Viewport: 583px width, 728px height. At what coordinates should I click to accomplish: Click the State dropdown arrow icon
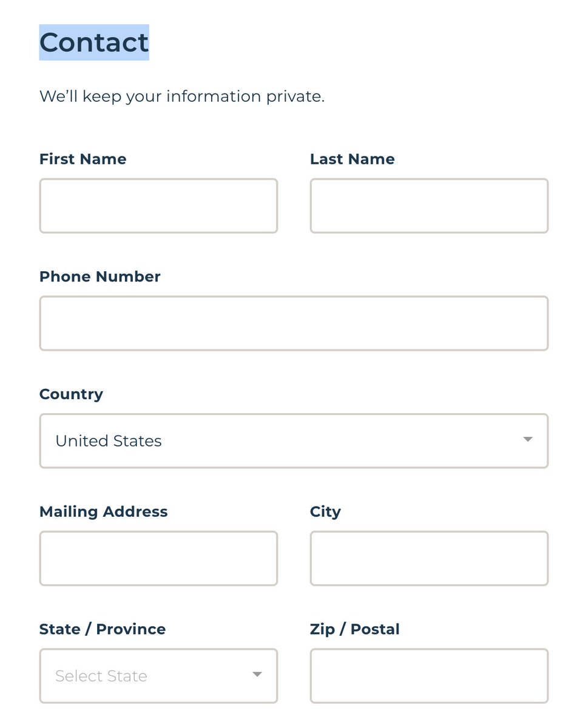pyautogui.click(x=257, y=675)
